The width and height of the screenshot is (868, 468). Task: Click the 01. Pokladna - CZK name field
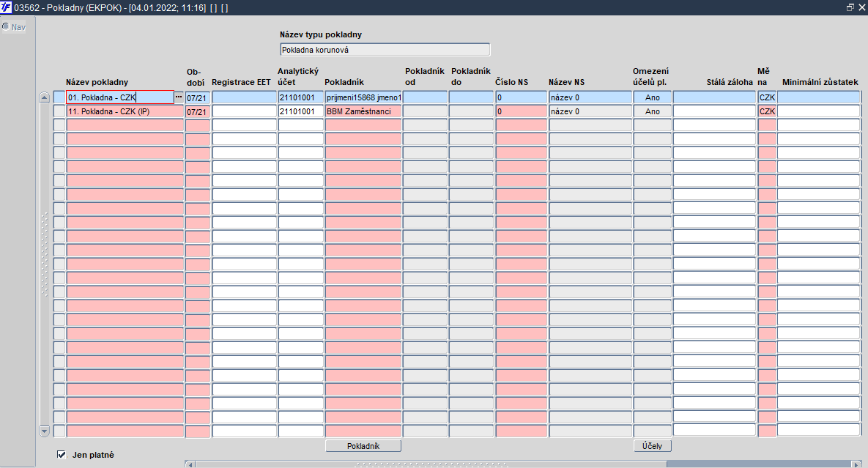(120, 97)
